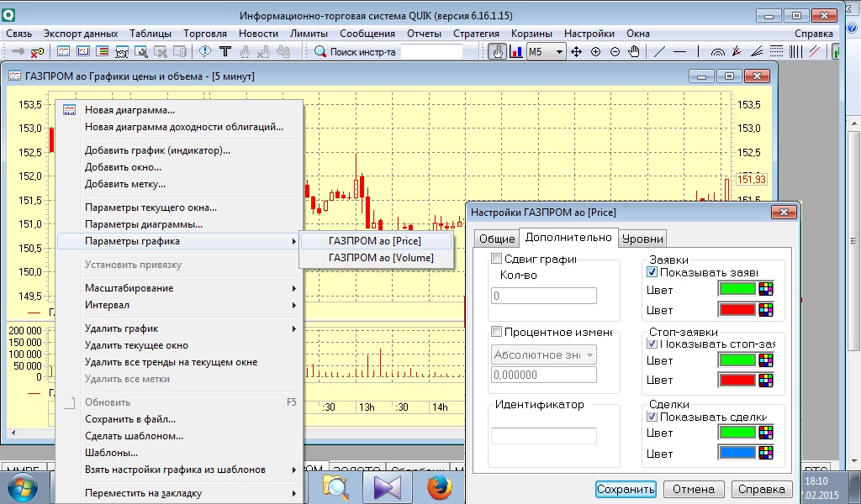Enable the Процентное изменение checkbox
Screen dimensions: 861x504
click(x=496, y=331)
